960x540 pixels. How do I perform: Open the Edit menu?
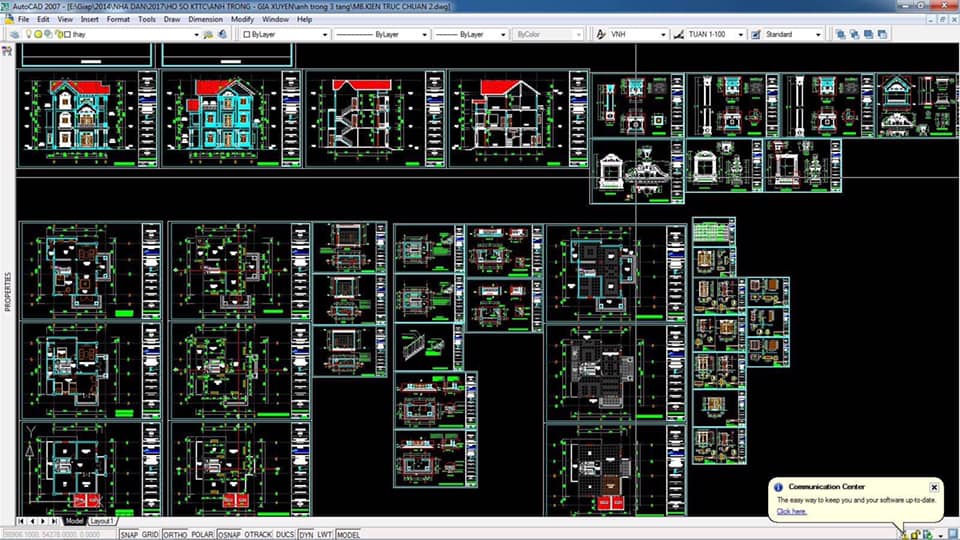coord(43,20)
